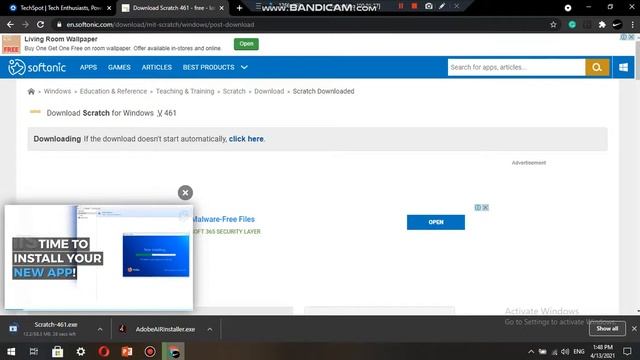Open the notification center icon
This screenshot has height=360, width=640.
(x=627, y=351)
